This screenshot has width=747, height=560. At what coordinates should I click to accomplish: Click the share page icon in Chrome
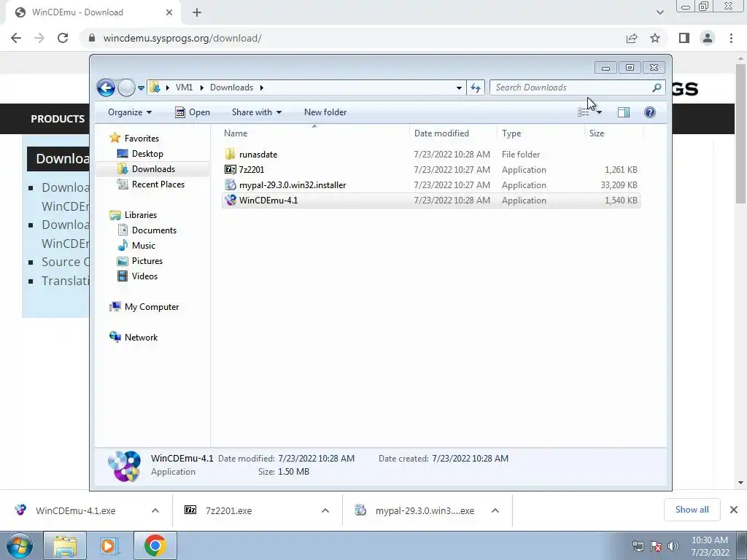(x=632, y=38)
